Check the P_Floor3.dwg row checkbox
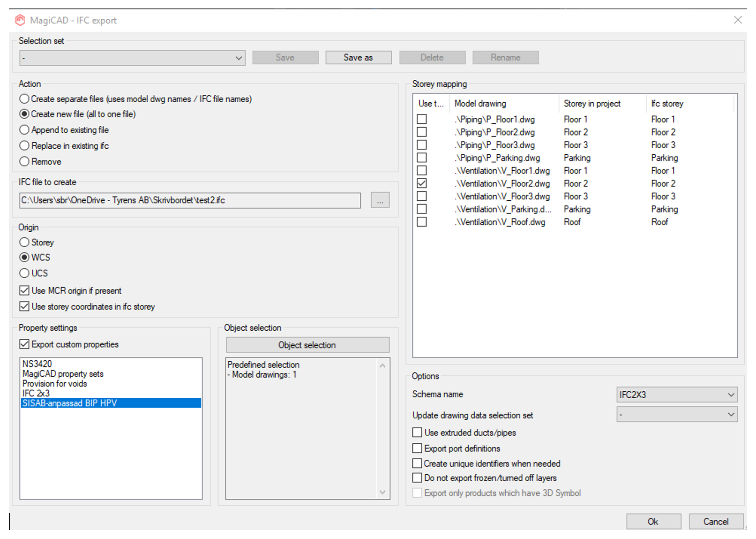The height and width of the screenshot is (539, 756). [x=422, y=145]
